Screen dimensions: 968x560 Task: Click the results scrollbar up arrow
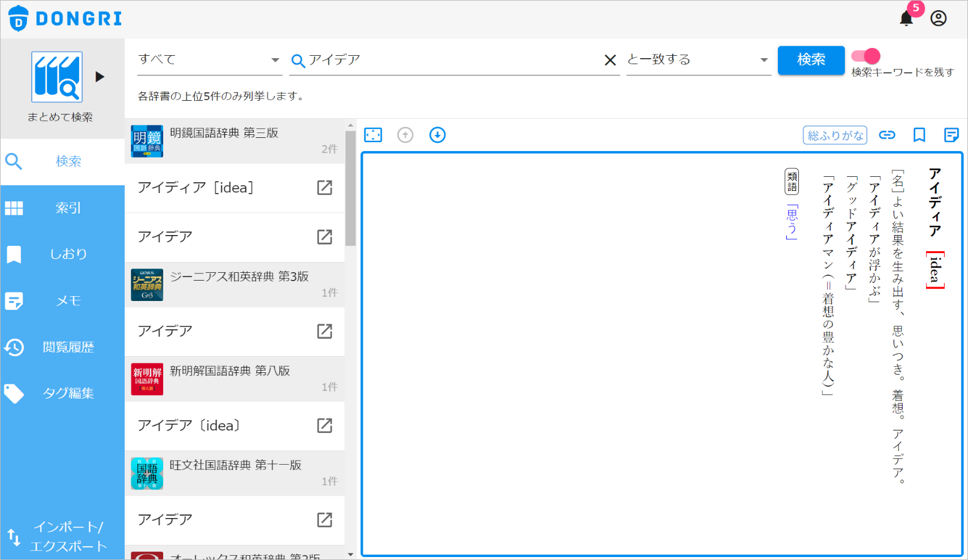(x=351, y=125)
